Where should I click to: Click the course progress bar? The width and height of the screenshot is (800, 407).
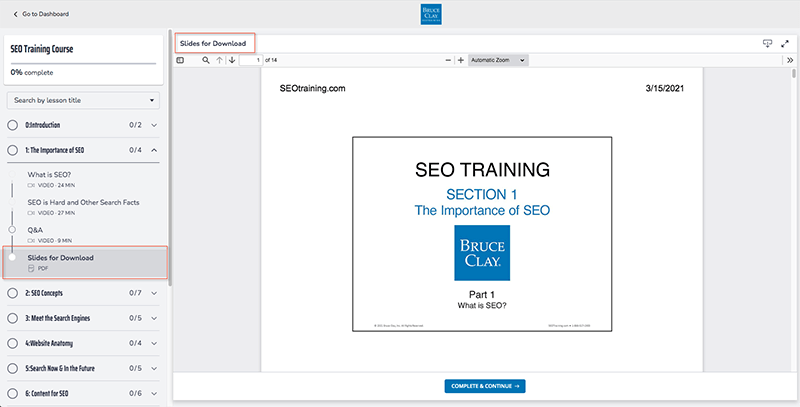coord(83,64)
